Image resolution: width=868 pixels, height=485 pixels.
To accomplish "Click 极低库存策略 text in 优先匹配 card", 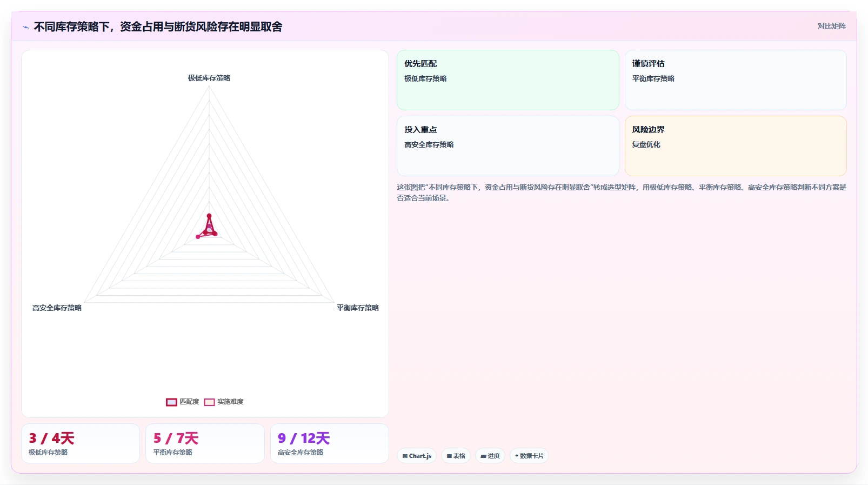I will click(425, 78).
